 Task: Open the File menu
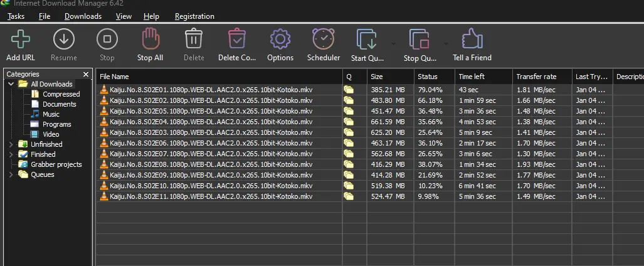(x=45, y=16)
